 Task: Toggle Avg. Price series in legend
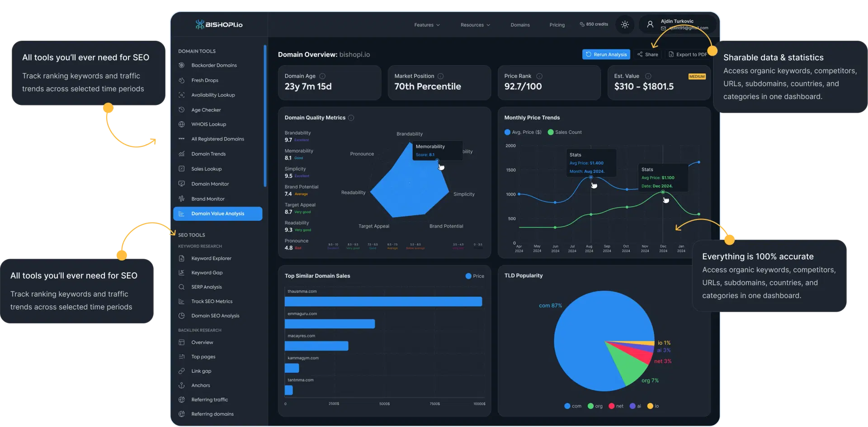tap(523, 132)
